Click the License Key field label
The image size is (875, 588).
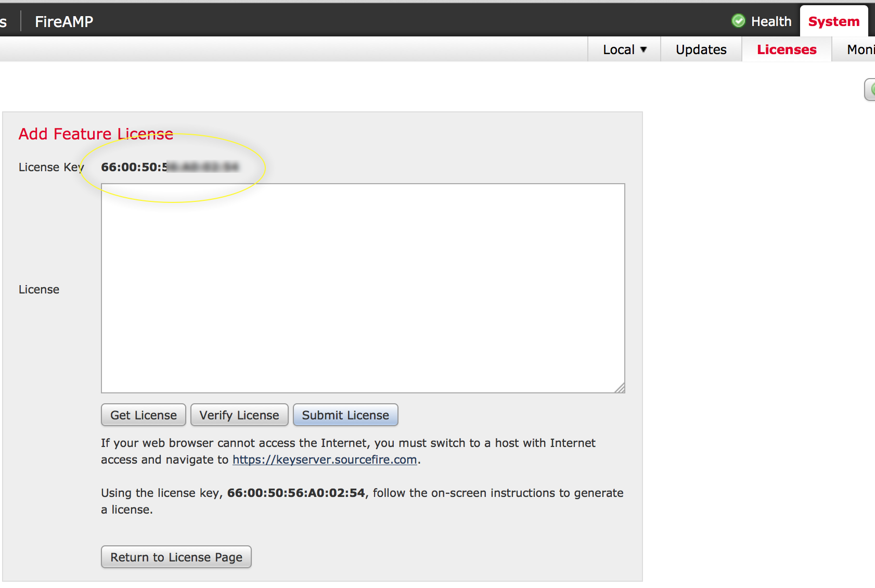click(x=50, y=167)
